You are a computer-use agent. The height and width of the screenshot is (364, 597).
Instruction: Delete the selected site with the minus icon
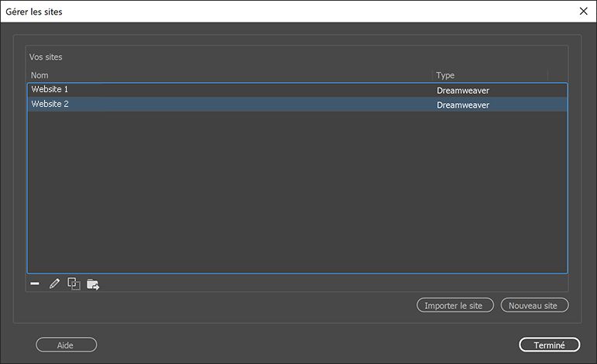click(x=35, y=283)
